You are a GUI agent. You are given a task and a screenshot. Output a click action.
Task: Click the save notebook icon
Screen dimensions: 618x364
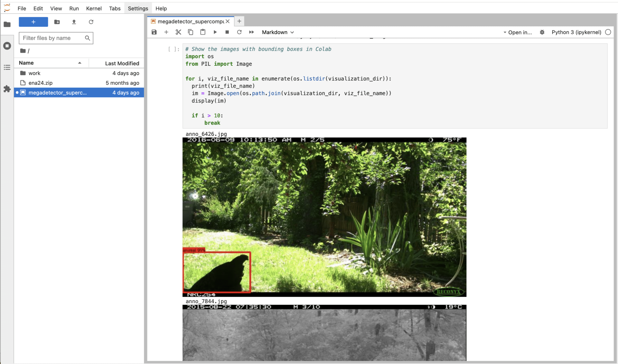pos(154,32)
